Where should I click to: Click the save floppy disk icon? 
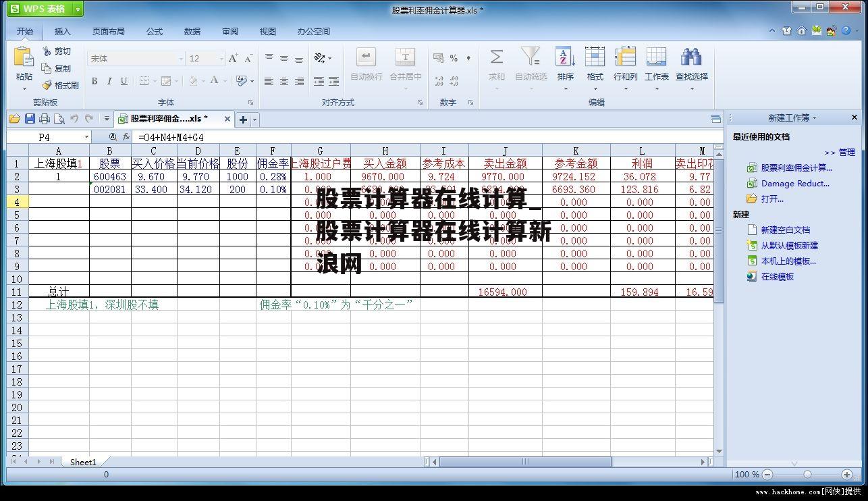point(30,119)
